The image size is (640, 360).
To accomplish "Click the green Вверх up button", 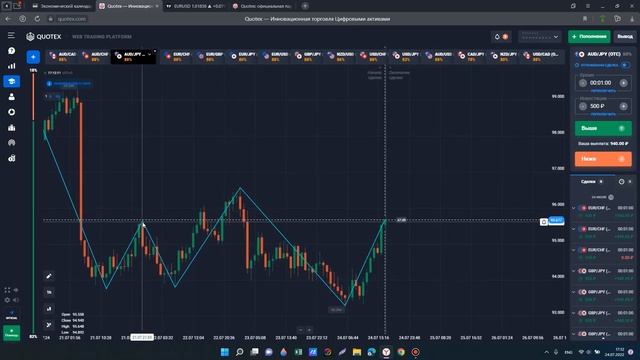I will [603, 129].
